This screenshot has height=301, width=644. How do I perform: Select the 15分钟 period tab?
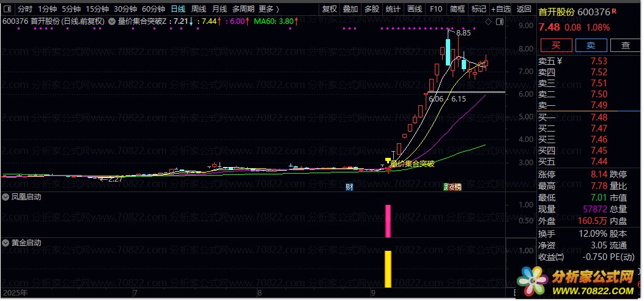[97, 9]
